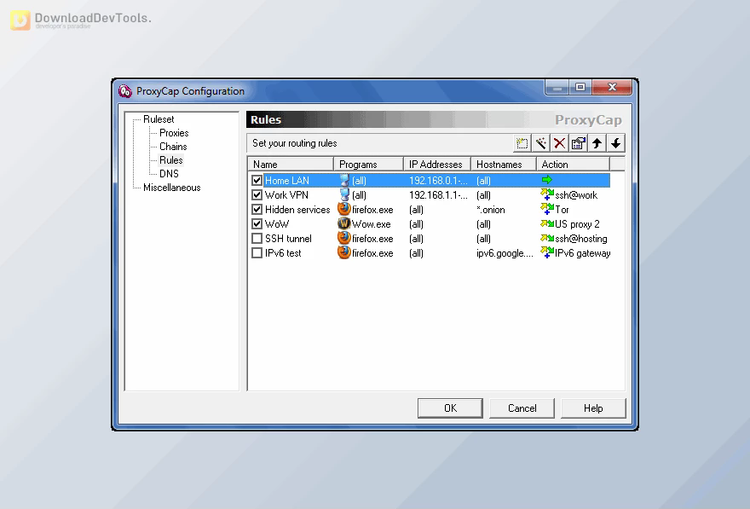Select Ruleset in the tree
The width and height of the screenshot is (750, 509).
(x=158, y=119)
